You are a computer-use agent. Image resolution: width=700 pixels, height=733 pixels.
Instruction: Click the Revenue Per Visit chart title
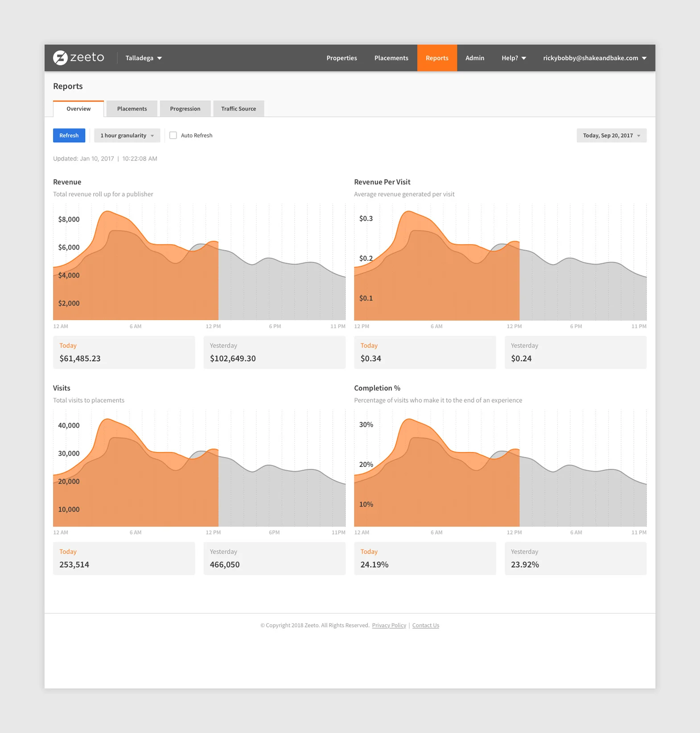coord(382,182)
